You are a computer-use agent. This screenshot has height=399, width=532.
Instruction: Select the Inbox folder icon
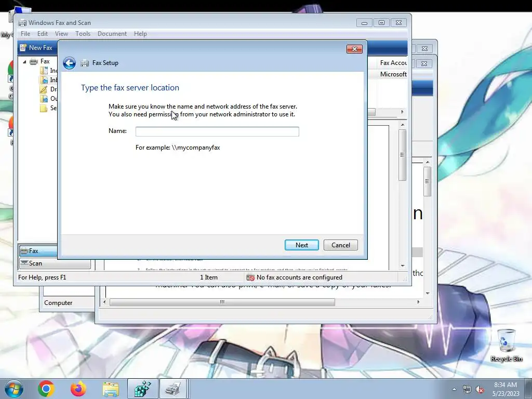coord(44,80)
